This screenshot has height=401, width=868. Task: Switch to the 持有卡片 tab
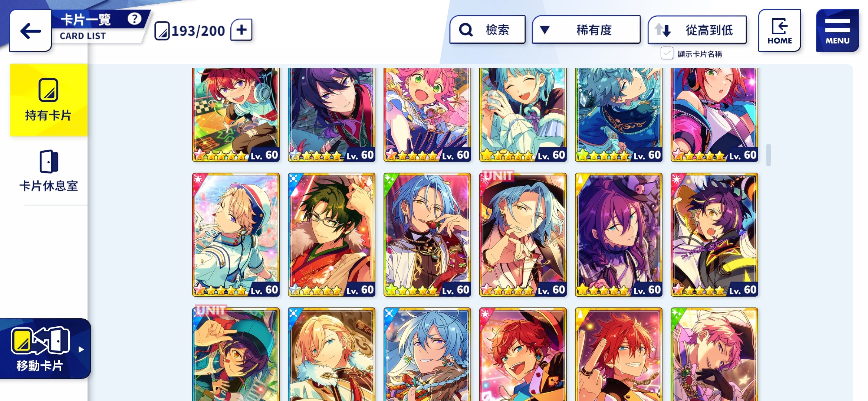click(x=49, y=100)
